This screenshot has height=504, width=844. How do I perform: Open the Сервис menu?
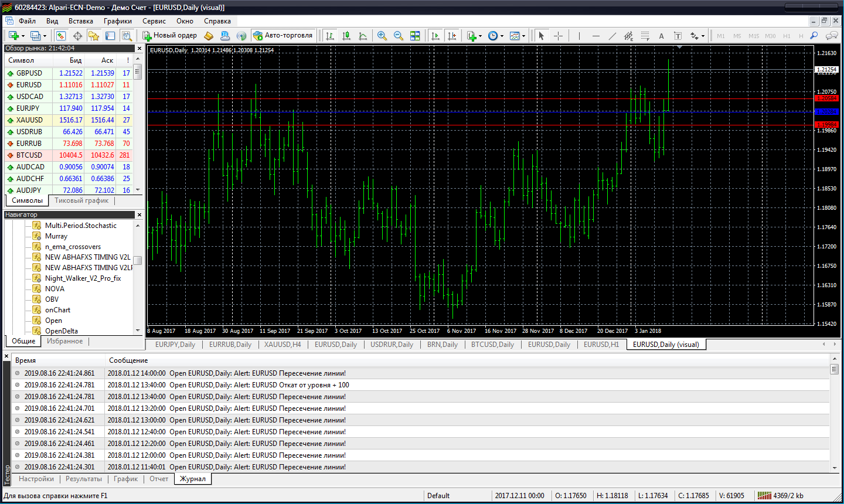(154, 21)
